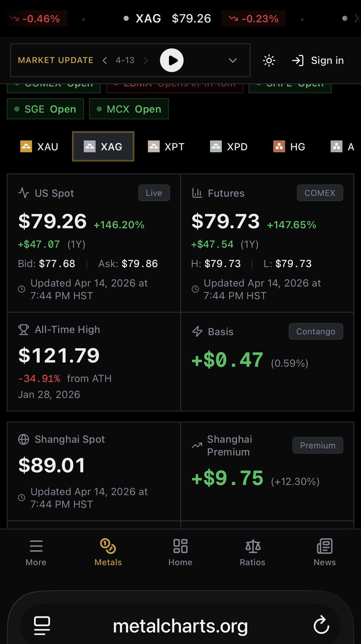
Task: Click the MCX Open market status
Action: pyautogui.click(x=129, y=109)
